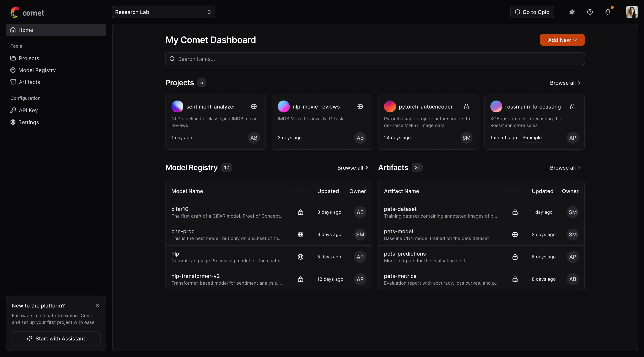Open the help question mark icon

point(590,12)
